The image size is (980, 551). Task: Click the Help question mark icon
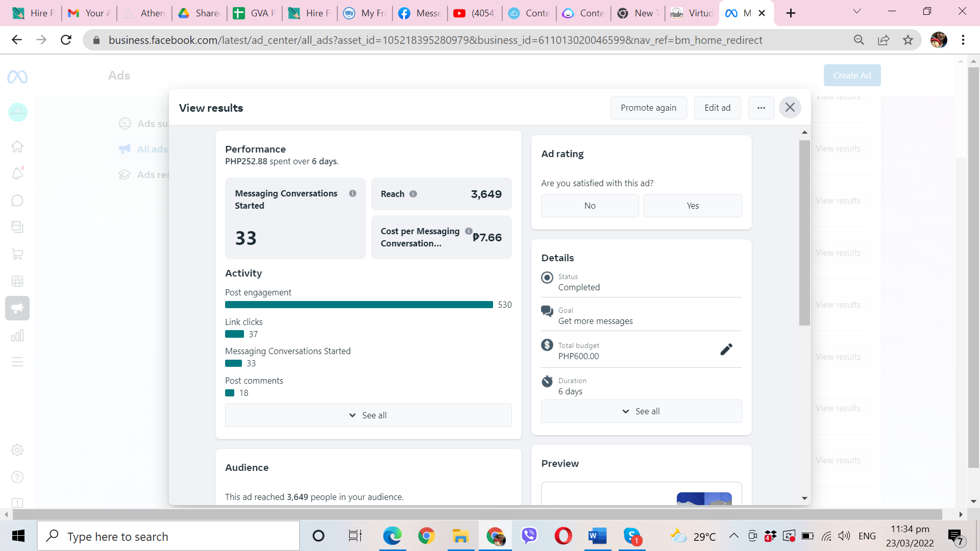17,477
